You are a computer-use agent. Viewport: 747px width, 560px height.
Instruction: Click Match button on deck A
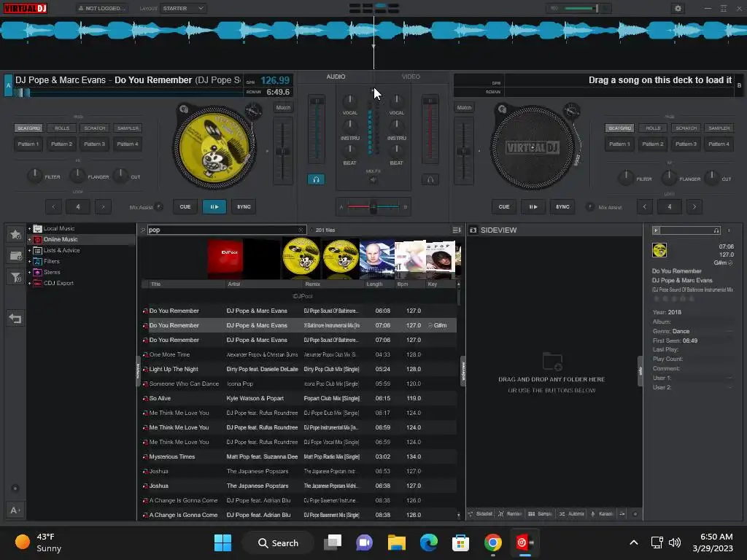pyautogui.click(x=283, y=108)
